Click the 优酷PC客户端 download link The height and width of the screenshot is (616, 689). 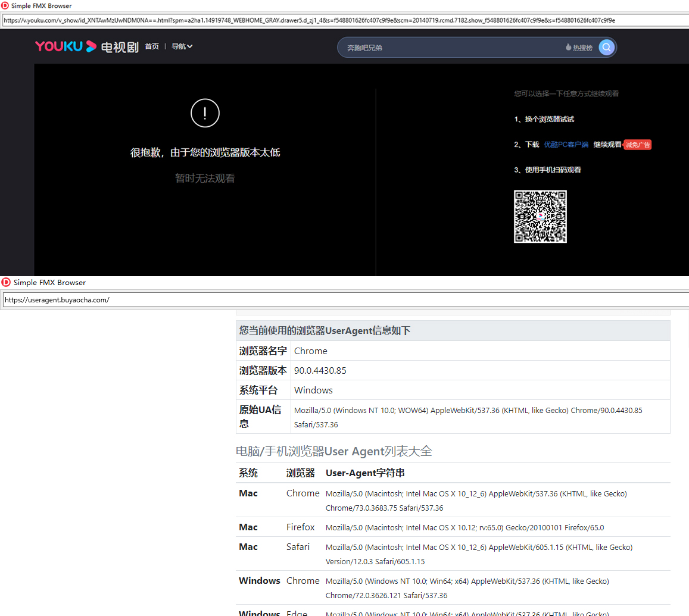(x=566, y=145)
